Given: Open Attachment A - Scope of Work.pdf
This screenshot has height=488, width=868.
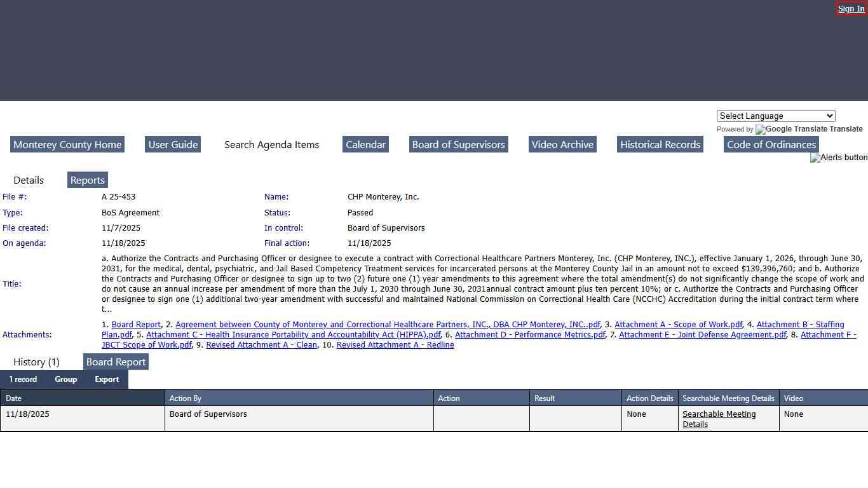Looking at the screenshot, I should [678, 325].
